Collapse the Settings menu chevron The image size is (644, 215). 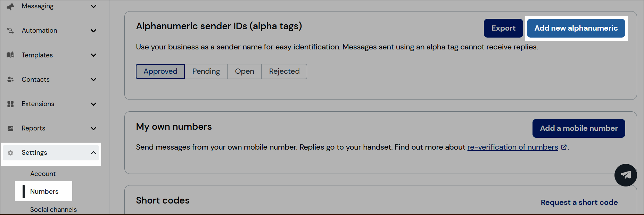pos(93,152)
